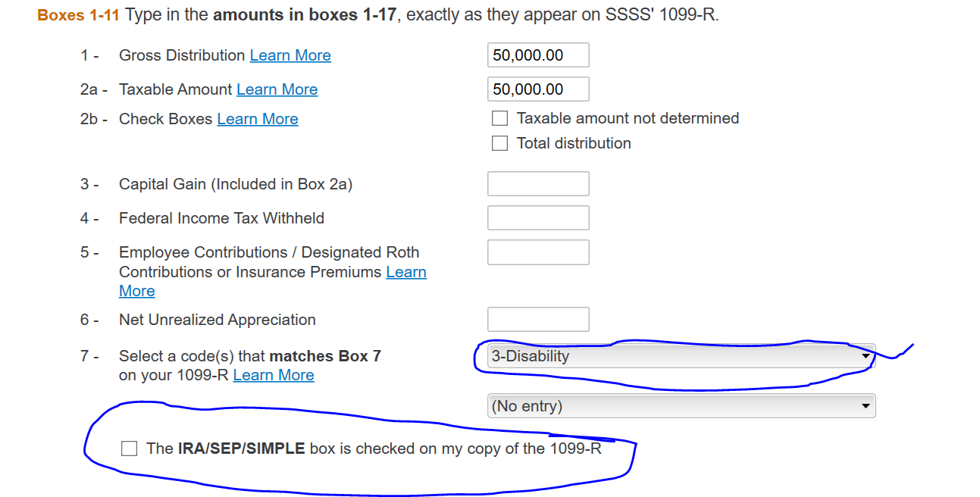The image size is (980, 497).
Task: Open Learn More for Check Boxes 2b
Action: point(258,119)
